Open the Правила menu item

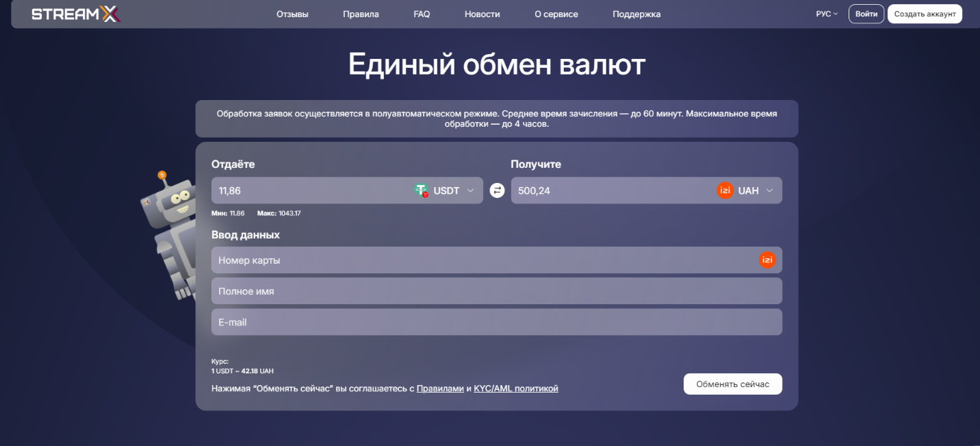pos(360,13)
